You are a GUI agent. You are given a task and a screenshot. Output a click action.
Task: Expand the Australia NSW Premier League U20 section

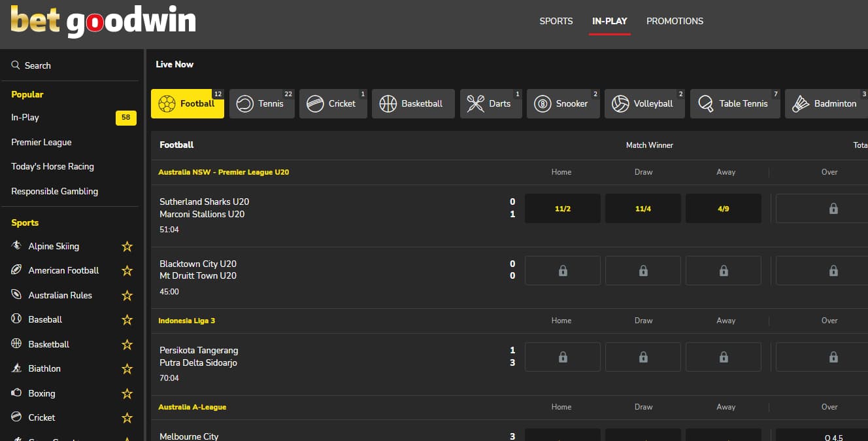click(224, 172)
